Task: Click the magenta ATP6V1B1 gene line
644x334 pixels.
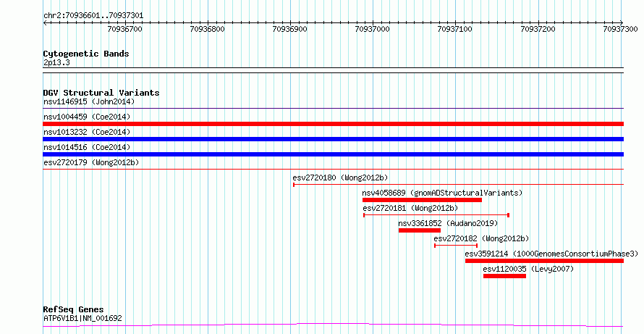Action: [333, 325]
